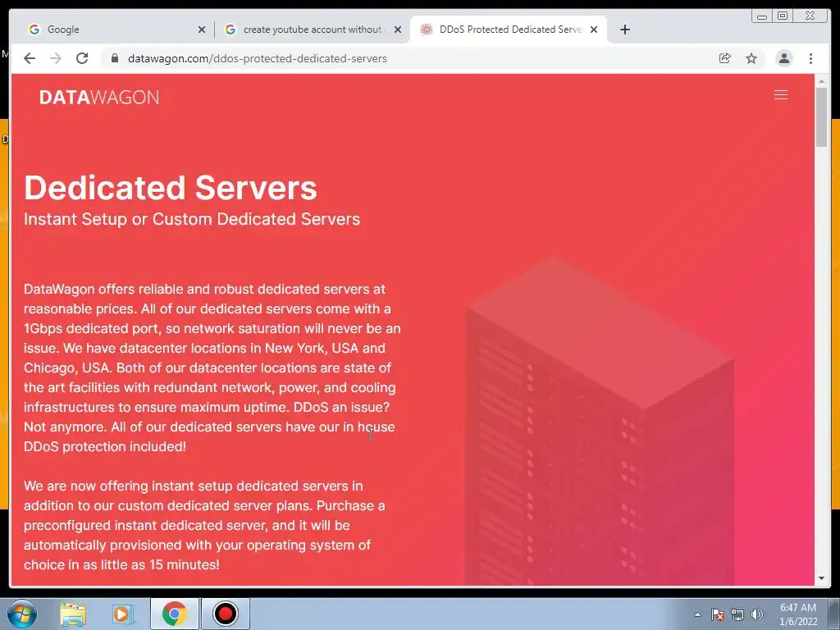
Task: Open the volume speaker icon
Action: 757,614
